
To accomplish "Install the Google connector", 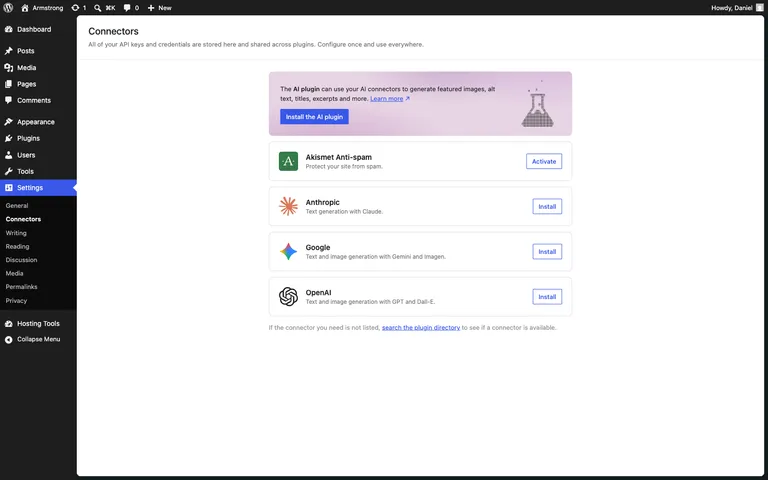I will point(547,251).
